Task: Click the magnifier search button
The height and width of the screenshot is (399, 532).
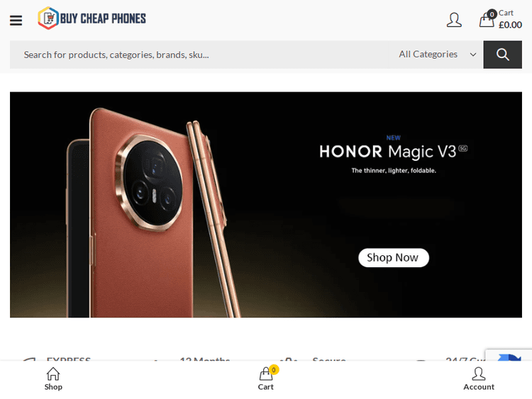Action: [x=502, y=55]
